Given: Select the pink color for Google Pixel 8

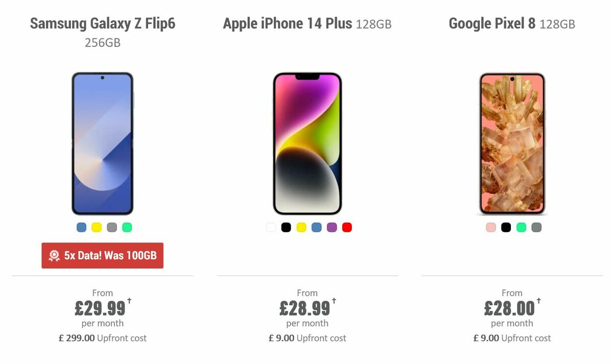Looking at the screenshot, I should 489,227.
